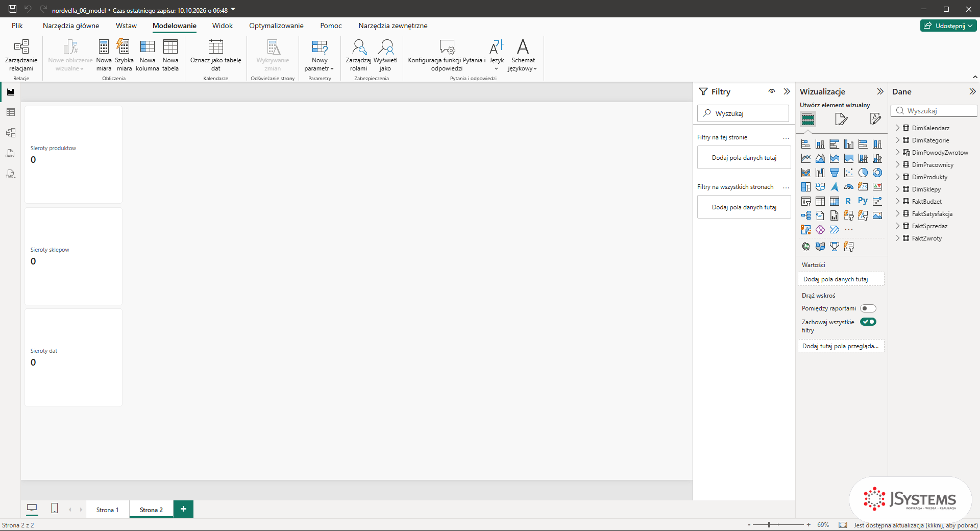Screen dimensions: 980x531
Task: Expand the FaktSprzedaz table
Action: tap(898, 226)
